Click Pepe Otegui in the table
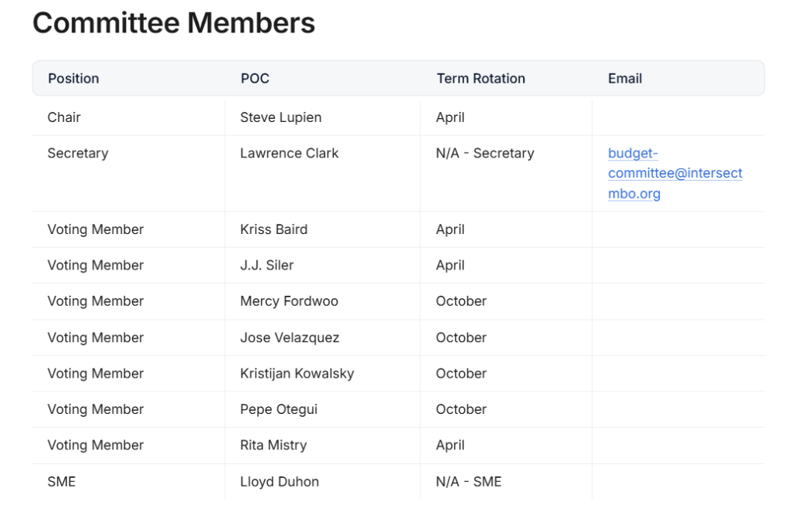The height and width of the screenshot is (532, 791). [278, 409]
